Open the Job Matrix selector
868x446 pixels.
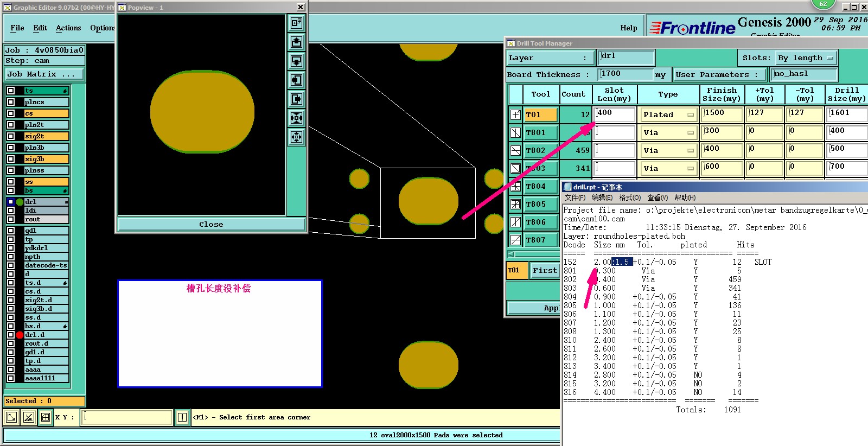[x=44, y=74]
